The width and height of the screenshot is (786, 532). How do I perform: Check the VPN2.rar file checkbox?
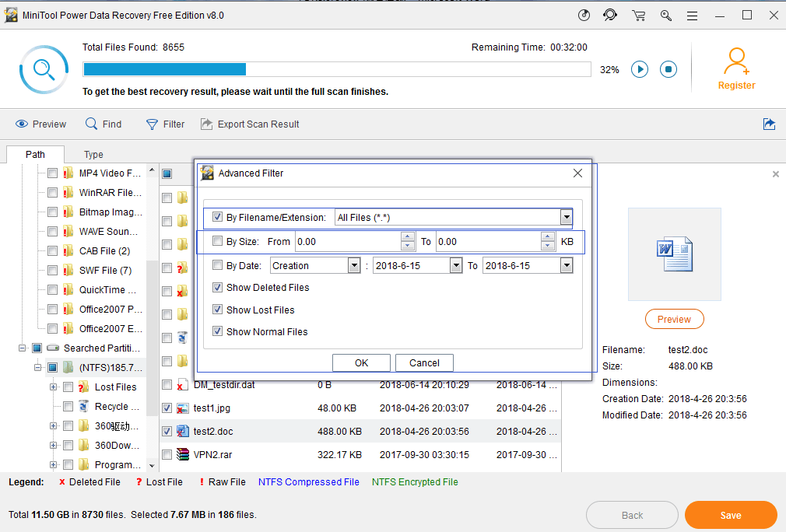pos(167,455)
